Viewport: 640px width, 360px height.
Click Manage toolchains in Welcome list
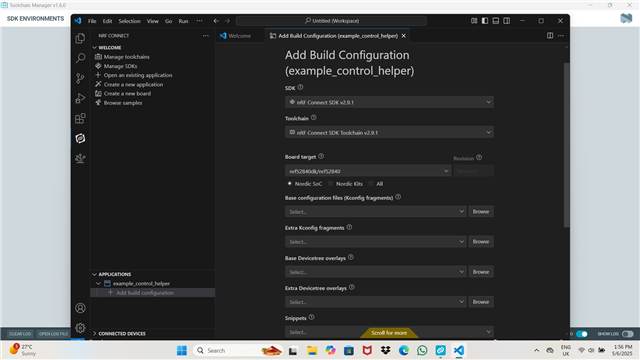pos(127,57)
